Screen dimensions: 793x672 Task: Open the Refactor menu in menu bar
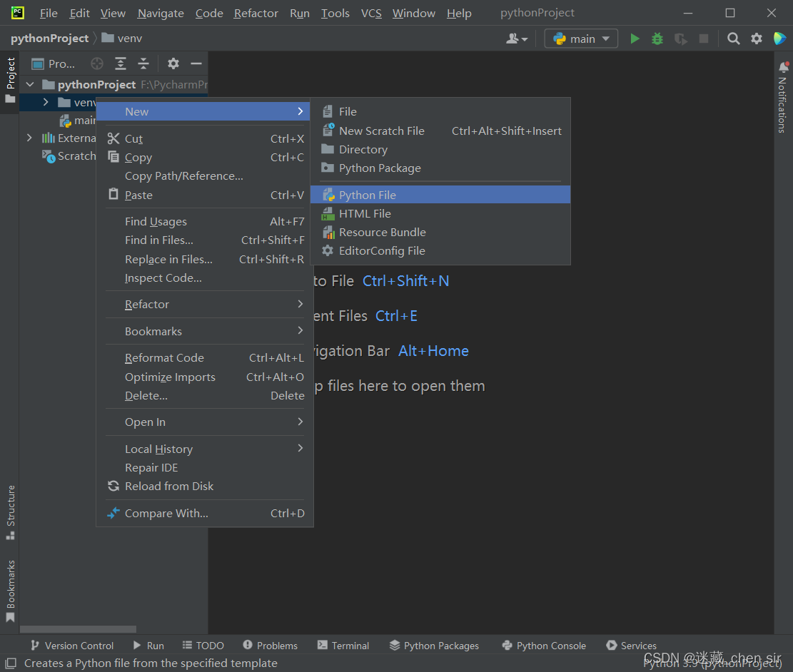256,13
